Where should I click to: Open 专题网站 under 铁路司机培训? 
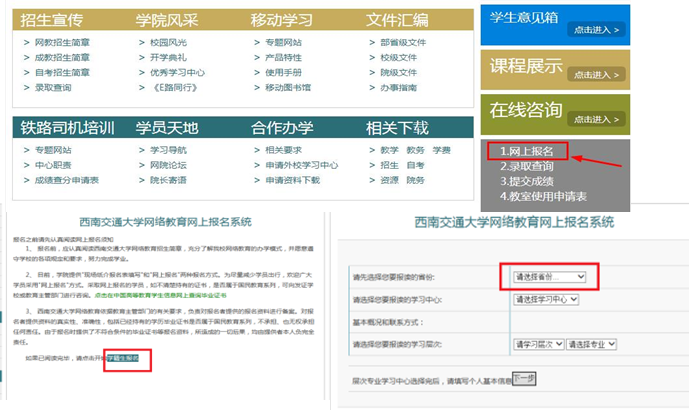[53, 151]
